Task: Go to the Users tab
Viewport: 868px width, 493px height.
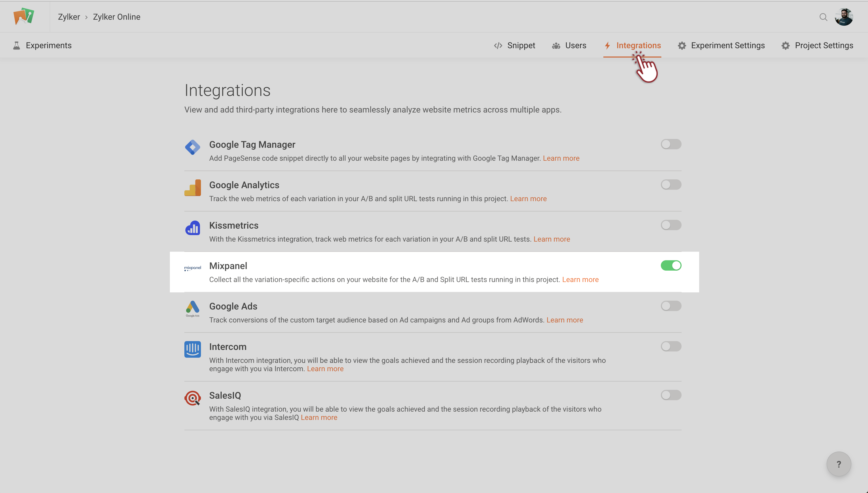Action: [569, 45]
